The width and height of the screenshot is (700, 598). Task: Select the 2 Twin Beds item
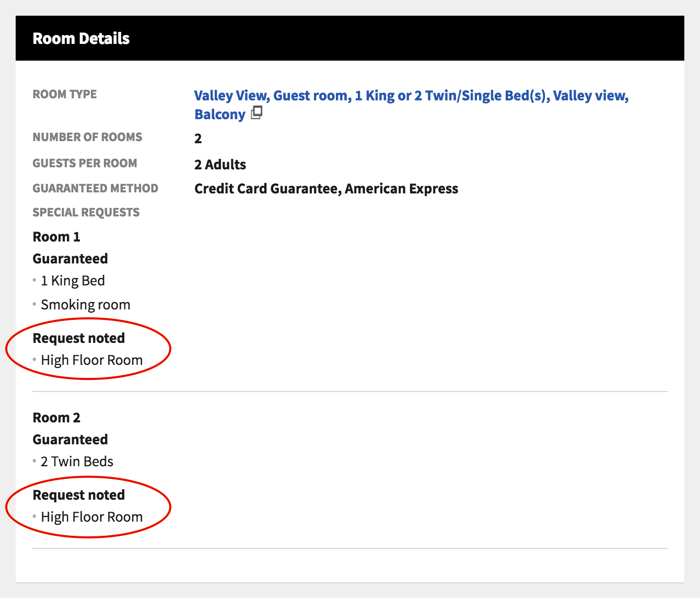[x=77, y=462]
